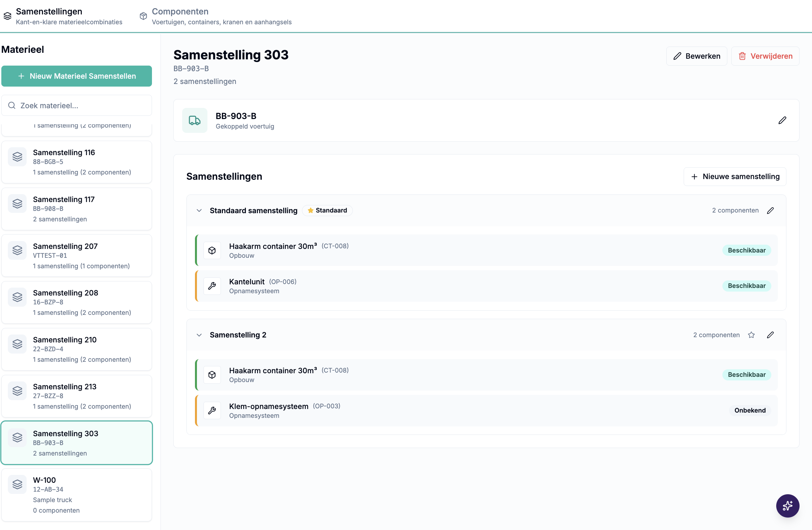Edit Standaard samenstelling with the pencil icon
This screenshot has height=530, width=812.
click(770, 211)
